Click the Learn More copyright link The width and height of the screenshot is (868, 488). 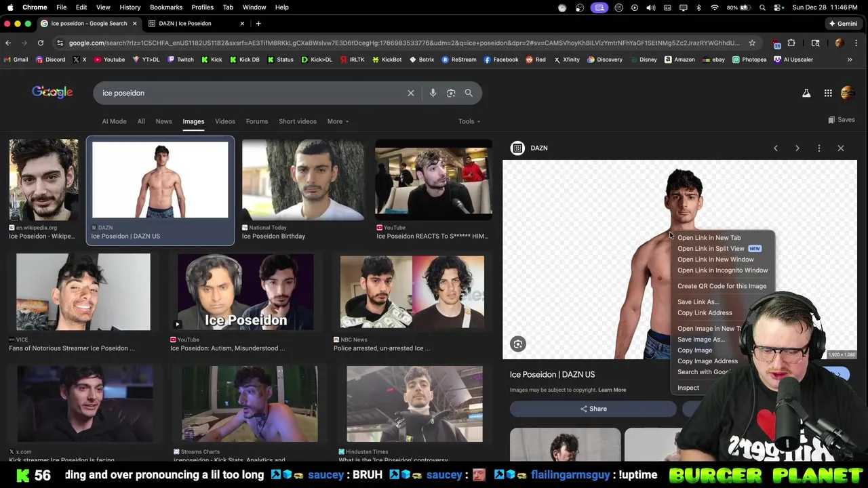tap(612, 390)
